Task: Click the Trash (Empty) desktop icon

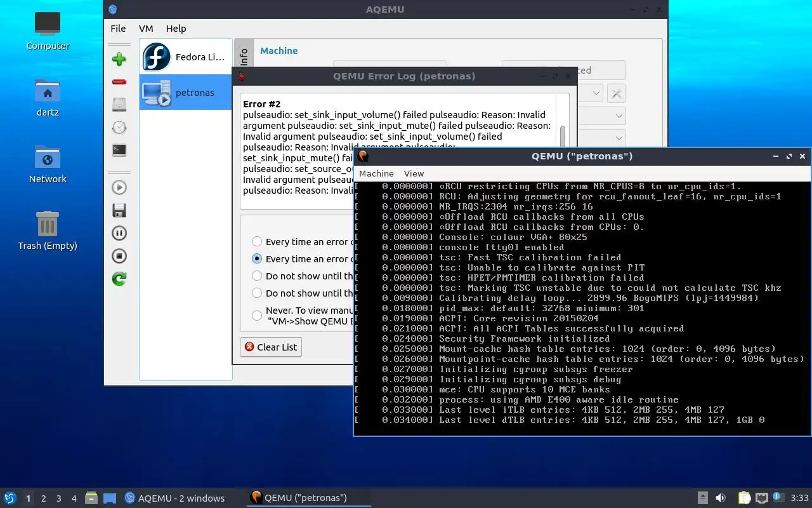Action: click(x=48, y=232)
